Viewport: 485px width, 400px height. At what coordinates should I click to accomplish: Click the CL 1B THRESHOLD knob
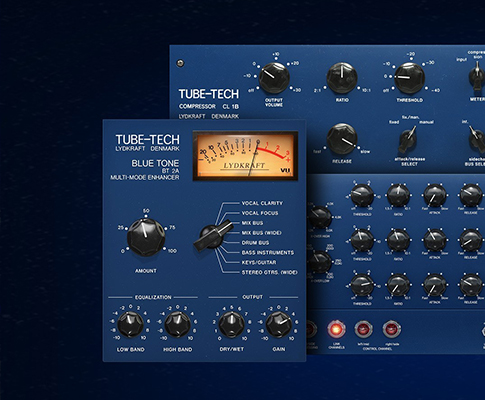coord(410,78)
